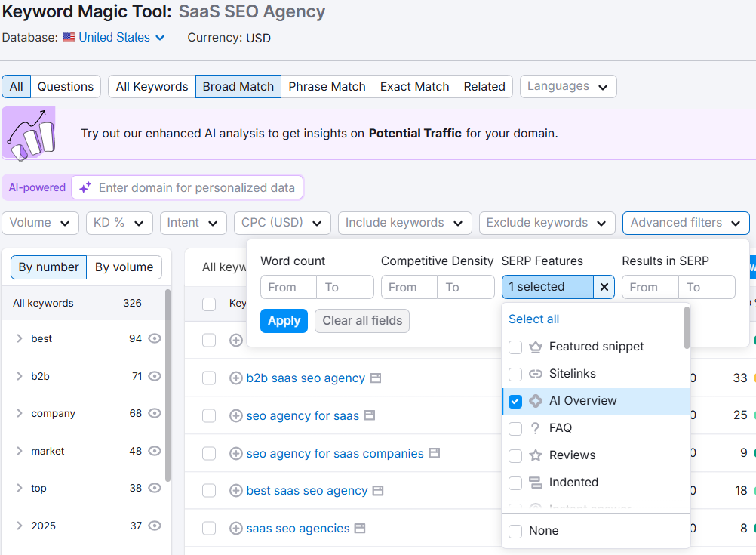Image resolution: width=756 pixels, height=555 pixels.
Task: Uncheck the AI Overview checkbox
Action: tap(515, 401)
